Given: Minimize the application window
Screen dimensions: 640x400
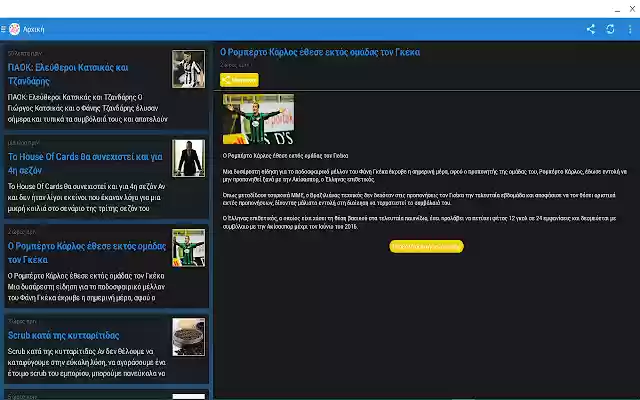Looking at the screenshot, I should (617, 9).
